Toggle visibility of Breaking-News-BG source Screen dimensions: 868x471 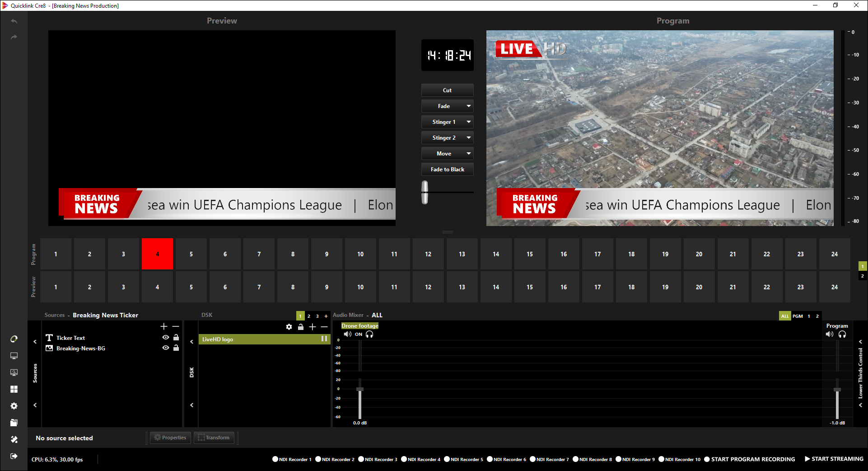(x=166, y=348)
